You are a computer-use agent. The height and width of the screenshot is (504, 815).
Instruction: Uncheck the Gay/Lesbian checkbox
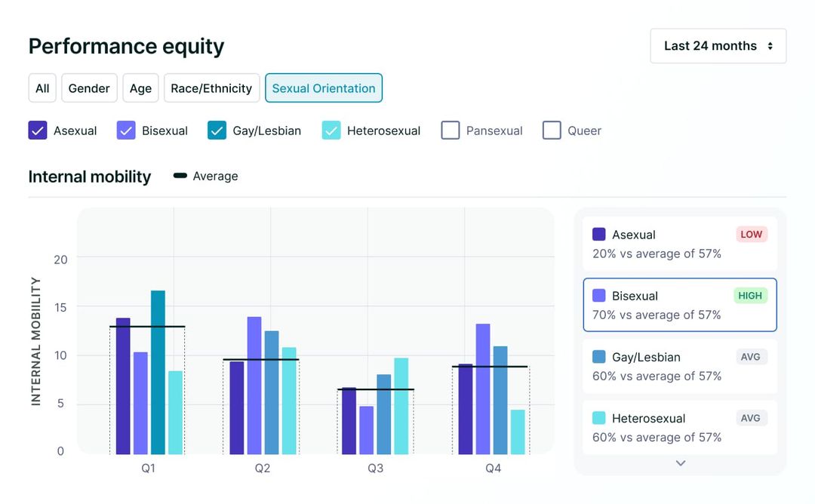(x=217, y=130)
